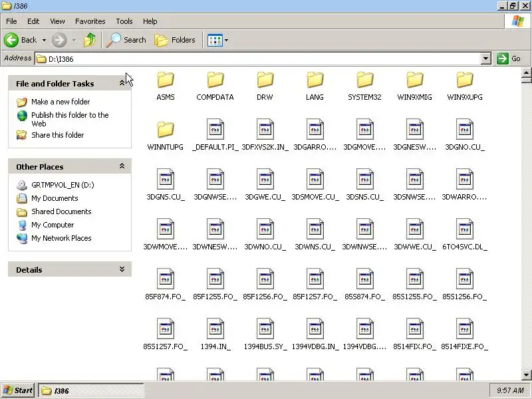This screenshot has height=399, width=532.
Task: Open the Favorites menu
Action: 90,21
